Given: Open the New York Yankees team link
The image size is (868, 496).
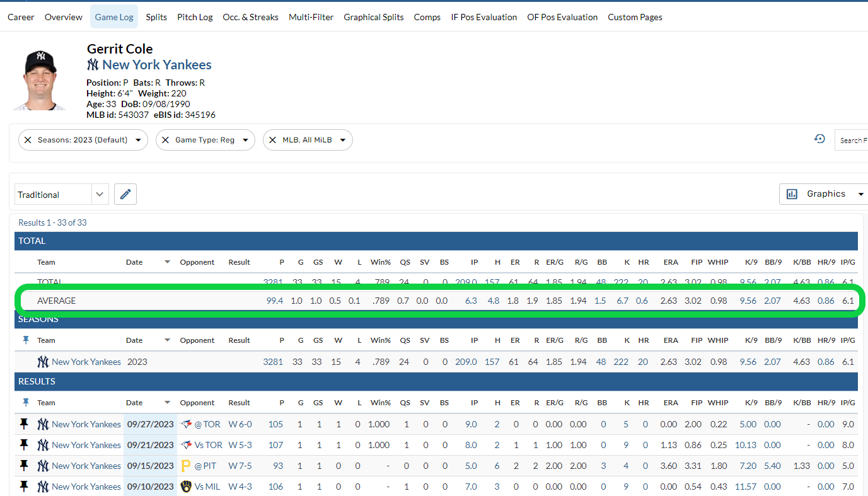Looking at the screenshot, I should pyautogui.click(x=156, y=65).
